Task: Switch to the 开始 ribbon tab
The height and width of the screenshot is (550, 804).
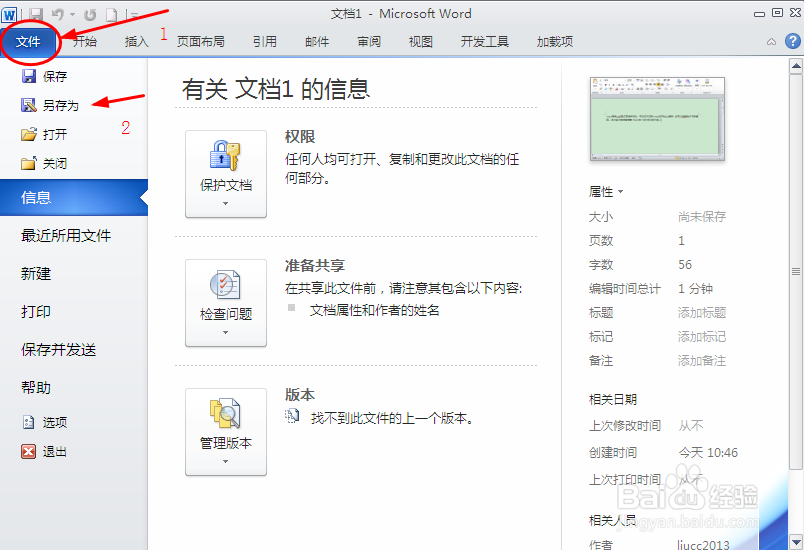Action: point(85,42)
